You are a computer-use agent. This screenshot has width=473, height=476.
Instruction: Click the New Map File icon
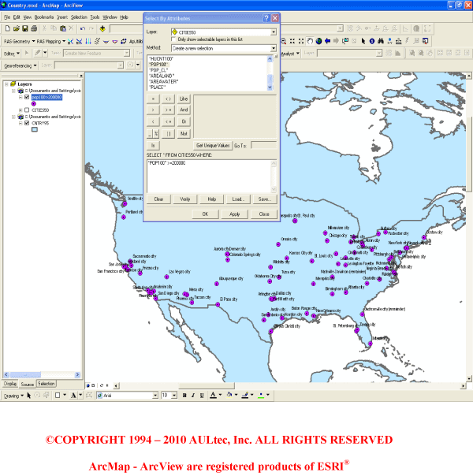(x=7, y=28)
